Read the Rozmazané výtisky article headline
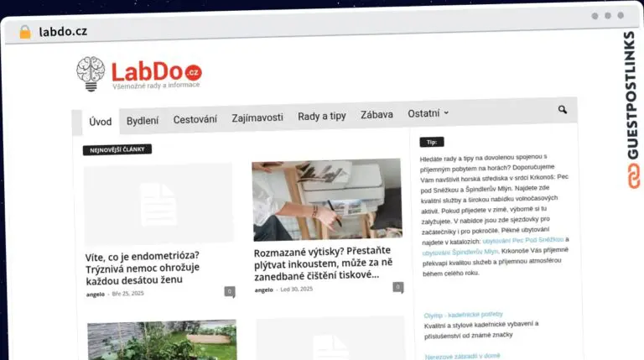This screenshot has width=644, height=360. 319,263
